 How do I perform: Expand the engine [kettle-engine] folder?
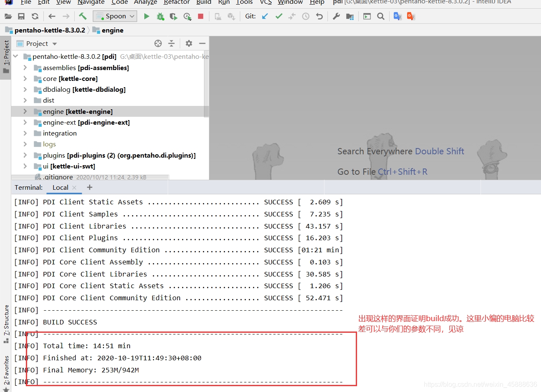point(25,111)
